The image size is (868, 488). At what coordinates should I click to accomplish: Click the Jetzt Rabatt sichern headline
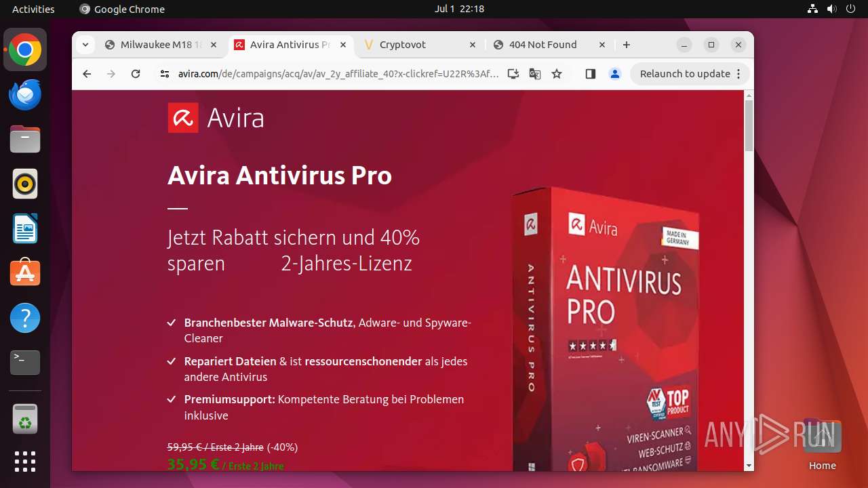294,250
